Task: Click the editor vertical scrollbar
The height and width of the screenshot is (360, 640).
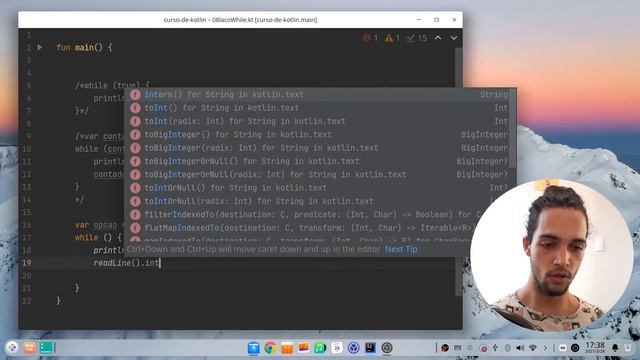Action: point(458,171)
